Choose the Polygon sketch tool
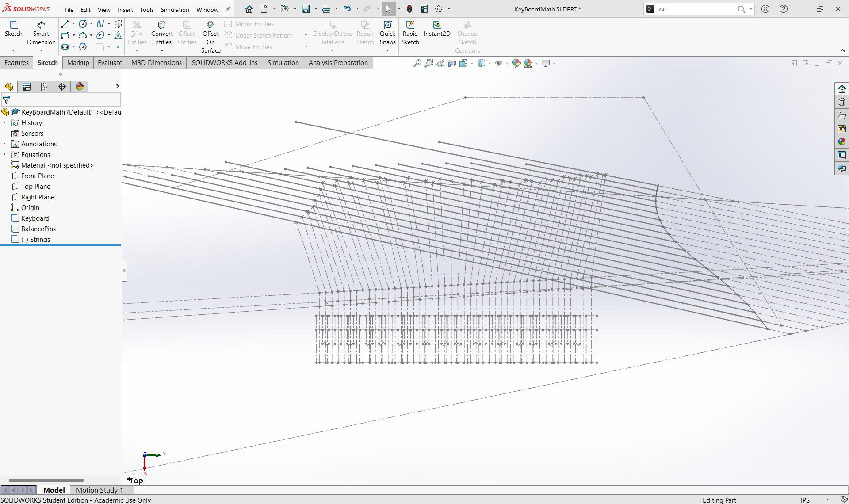 pos(83,47)
